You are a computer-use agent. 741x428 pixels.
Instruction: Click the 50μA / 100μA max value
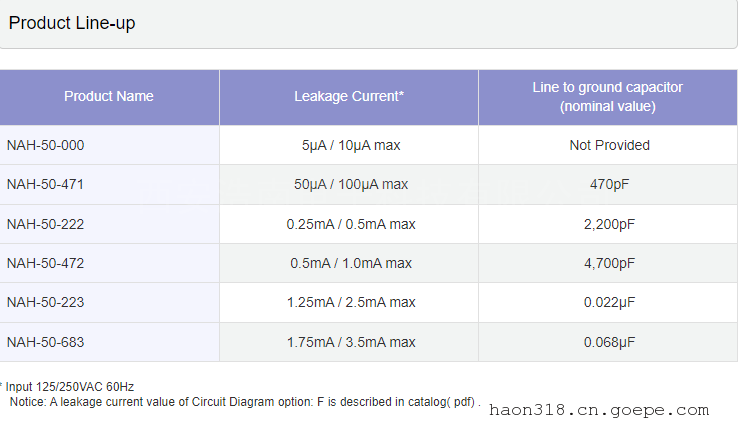click(x=350, y=184)
